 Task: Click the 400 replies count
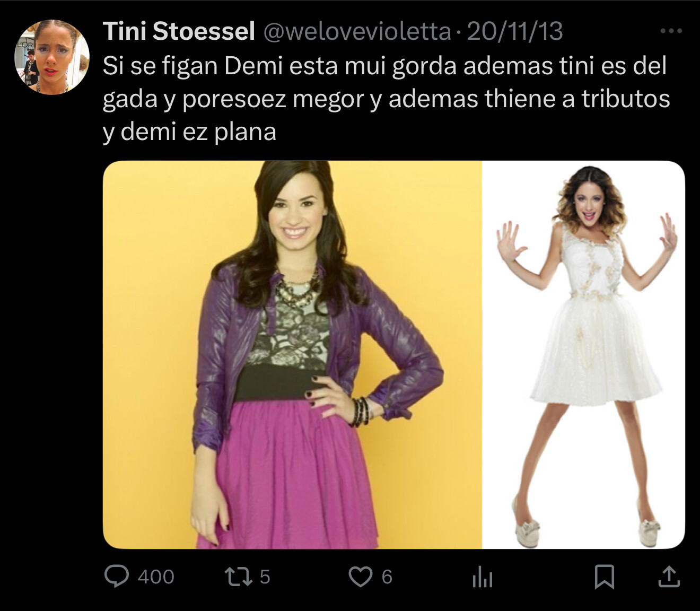point(156,577)
